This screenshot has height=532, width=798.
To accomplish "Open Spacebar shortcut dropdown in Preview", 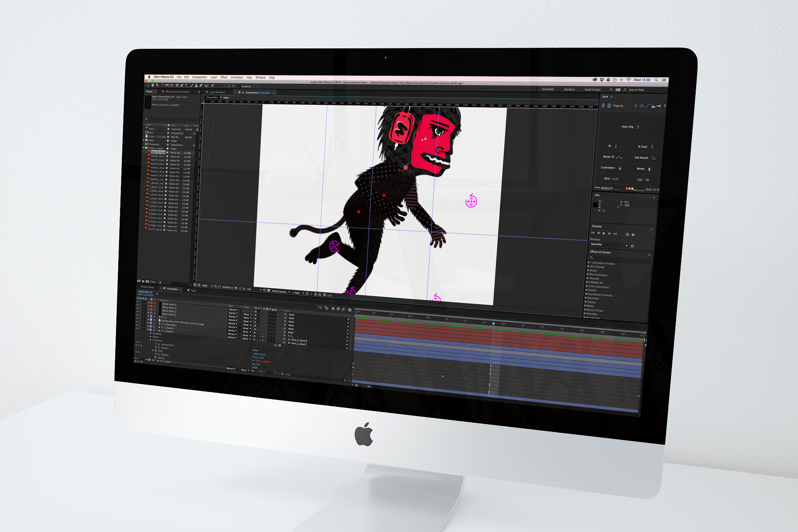I will [x=609, y=244].
